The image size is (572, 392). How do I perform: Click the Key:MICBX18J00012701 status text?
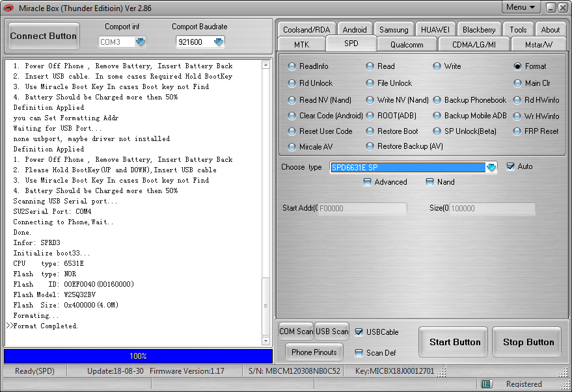tap(395, 371)
